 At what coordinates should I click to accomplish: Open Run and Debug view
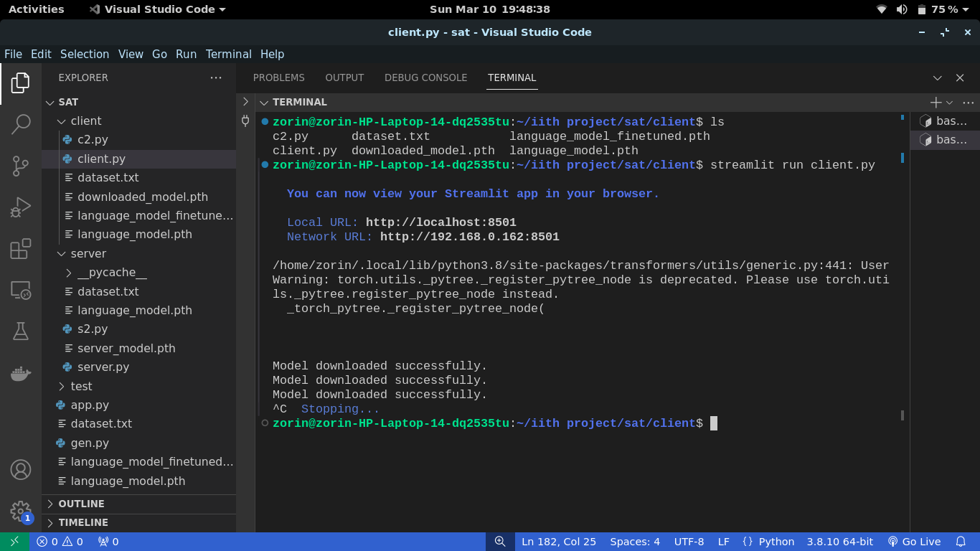pyautogui.click(x=21, y=207)
